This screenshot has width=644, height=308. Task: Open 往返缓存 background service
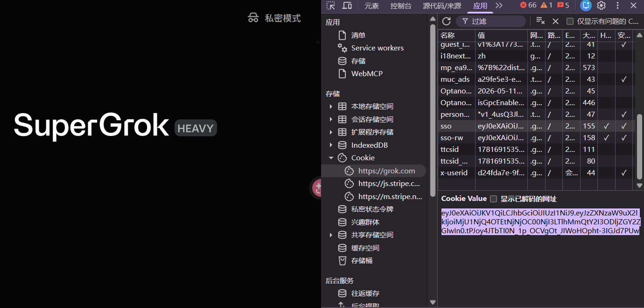coord(365,293)
